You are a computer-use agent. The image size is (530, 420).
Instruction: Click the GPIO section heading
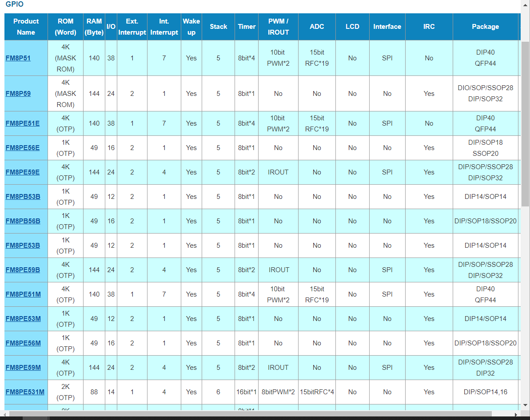[x=15, y=4]
